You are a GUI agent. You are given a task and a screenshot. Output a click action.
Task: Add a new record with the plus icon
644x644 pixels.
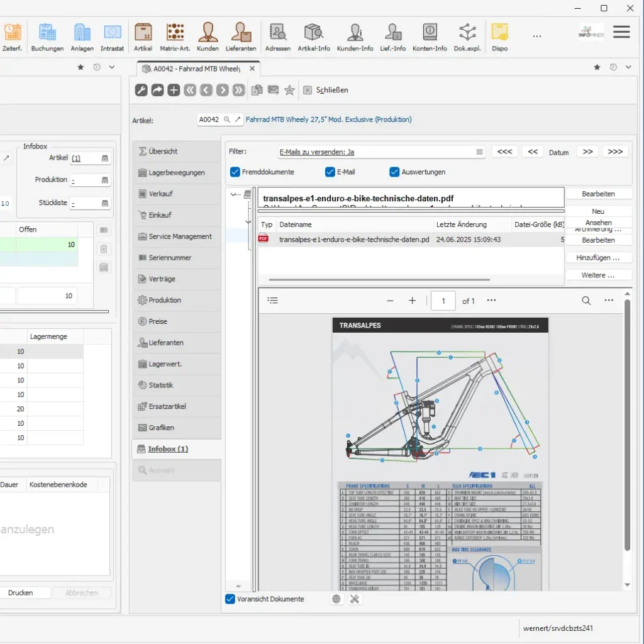tap(174, 90)
